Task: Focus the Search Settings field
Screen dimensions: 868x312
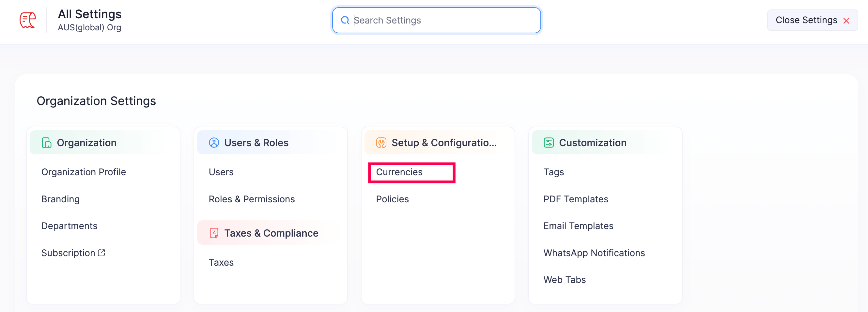Action: pyautogui.click(x=442, y=21)
